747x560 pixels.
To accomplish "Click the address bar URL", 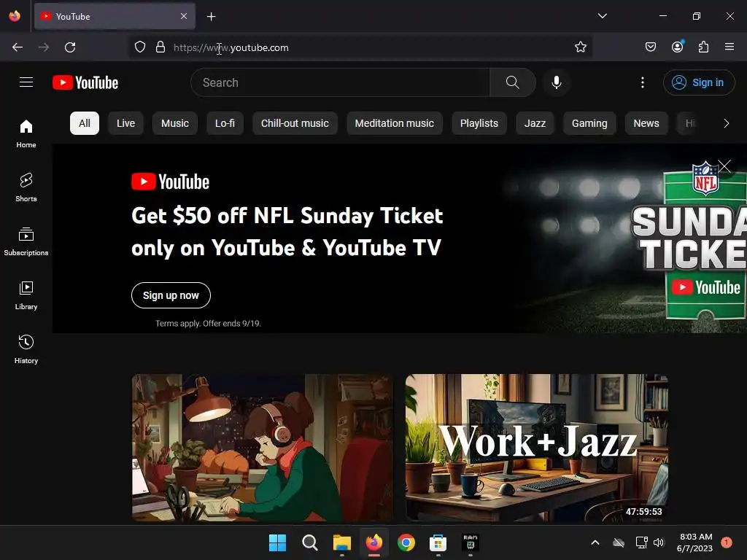I will coord(231,47).
